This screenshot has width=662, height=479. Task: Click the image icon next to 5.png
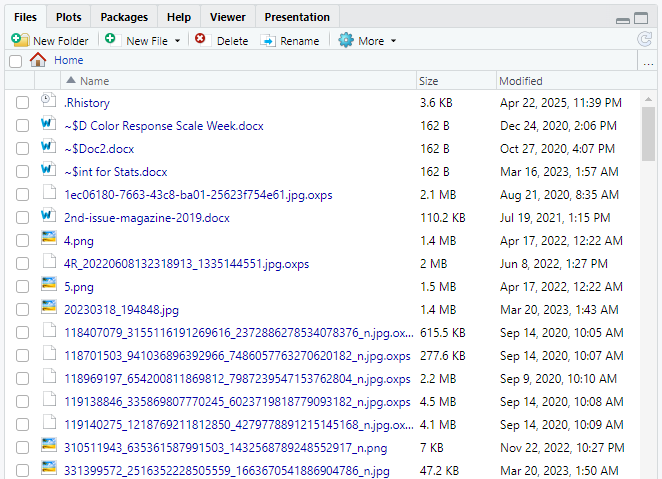(49, 284)
